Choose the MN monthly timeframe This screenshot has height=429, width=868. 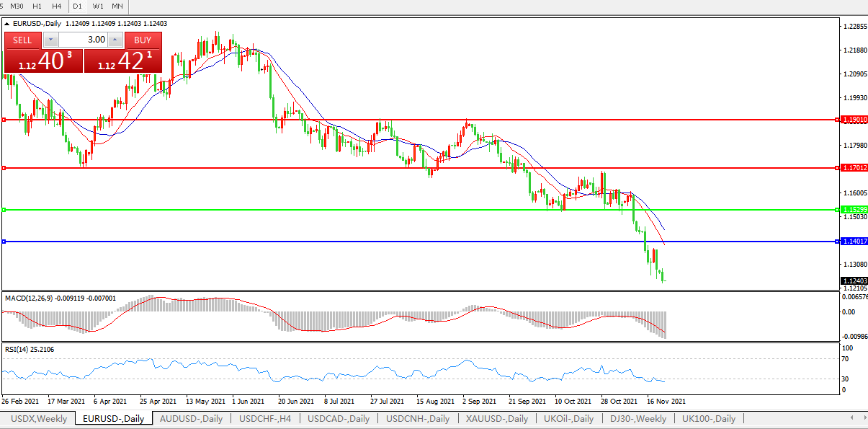[117, 6]
